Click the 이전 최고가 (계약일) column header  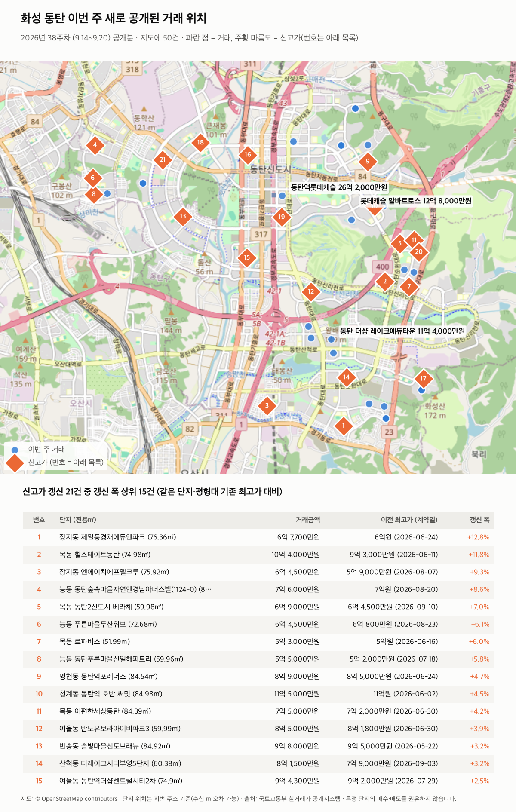tap(409, 520)
